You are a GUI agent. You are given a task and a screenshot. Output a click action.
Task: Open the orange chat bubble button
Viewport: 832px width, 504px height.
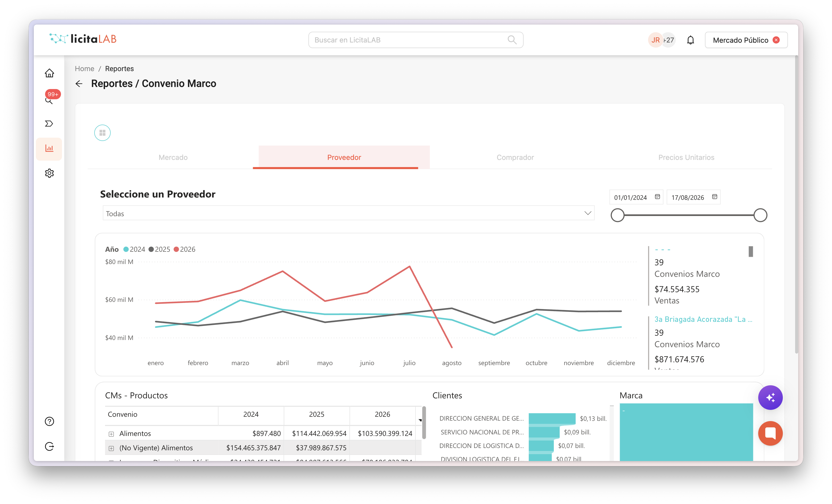770,433
